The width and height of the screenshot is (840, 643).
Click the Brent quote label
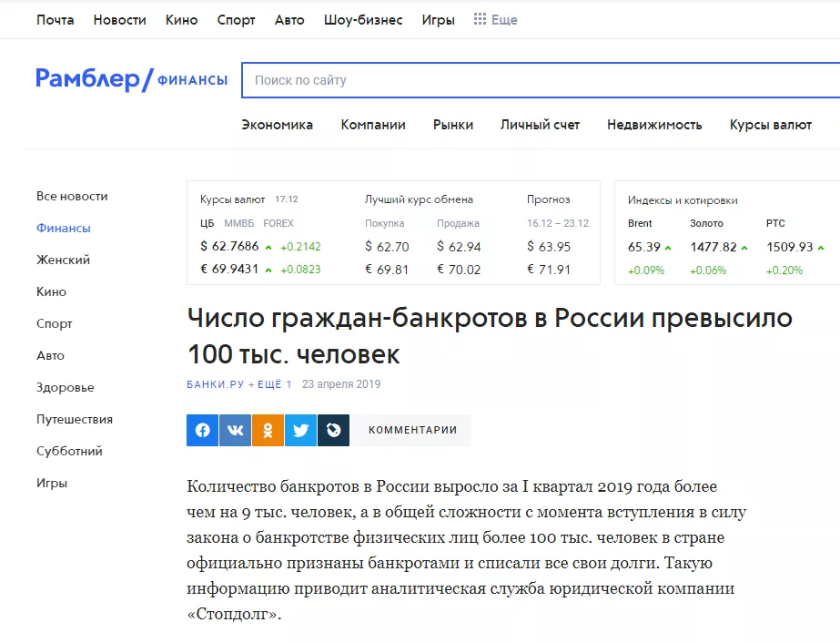(640, 223)
